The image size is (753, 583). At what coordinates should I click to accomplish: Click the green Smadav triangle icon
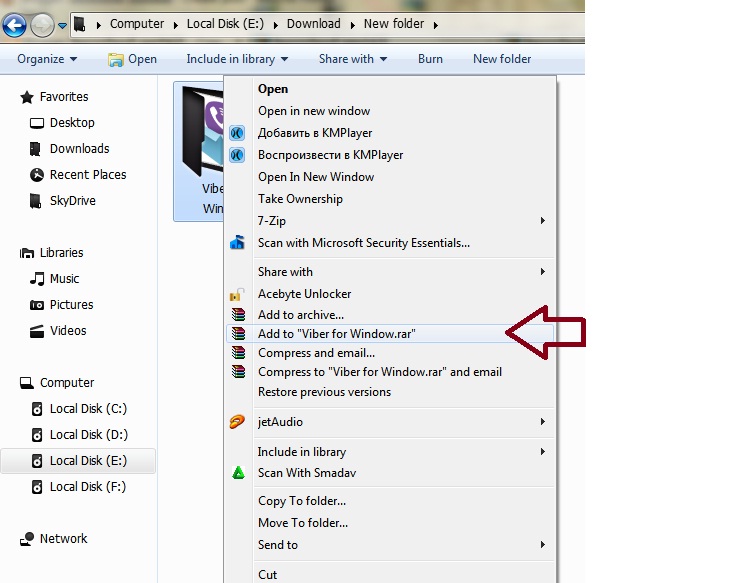pos(238,474)
